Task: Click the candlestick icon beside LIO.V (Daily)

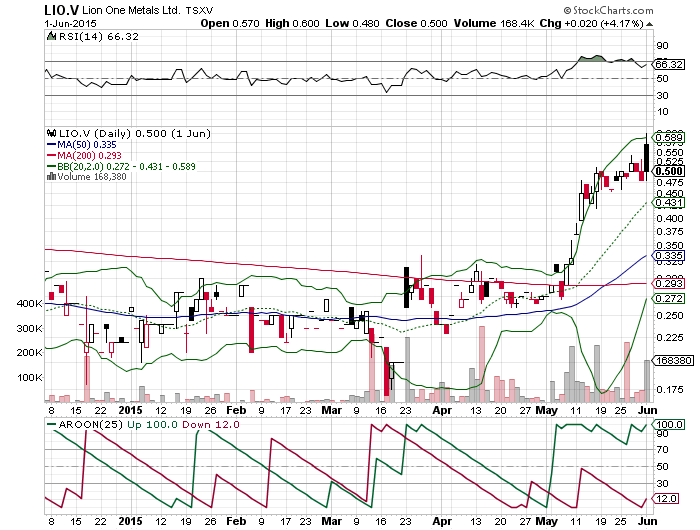Action: point(51,133)
